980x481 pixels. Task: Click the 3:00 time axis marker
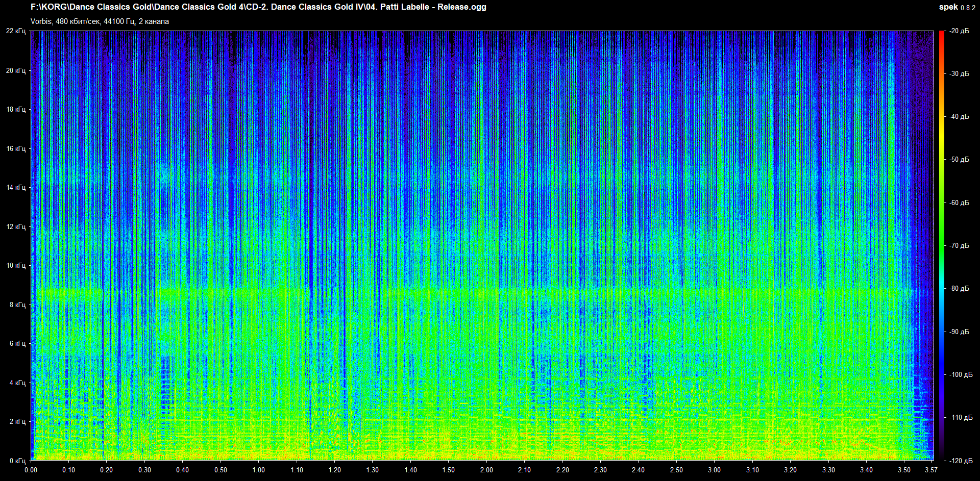[x=714, y=470]
